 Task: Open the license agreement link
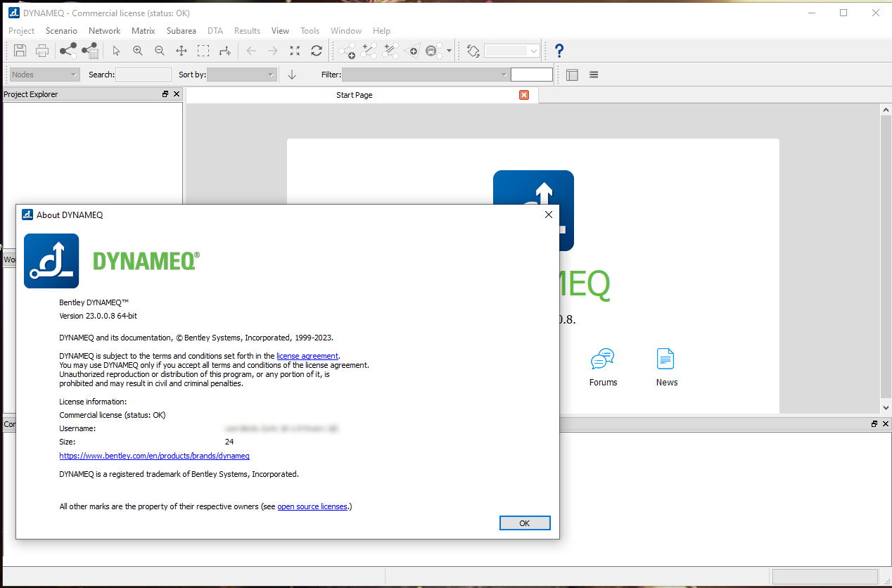pos(307,356)
